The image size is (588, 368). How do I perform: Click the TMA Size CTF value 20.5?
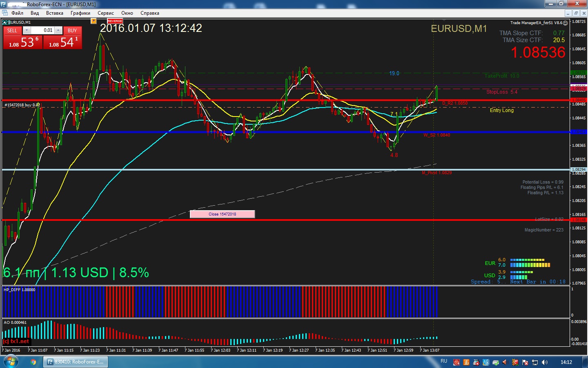click(559, 40)
